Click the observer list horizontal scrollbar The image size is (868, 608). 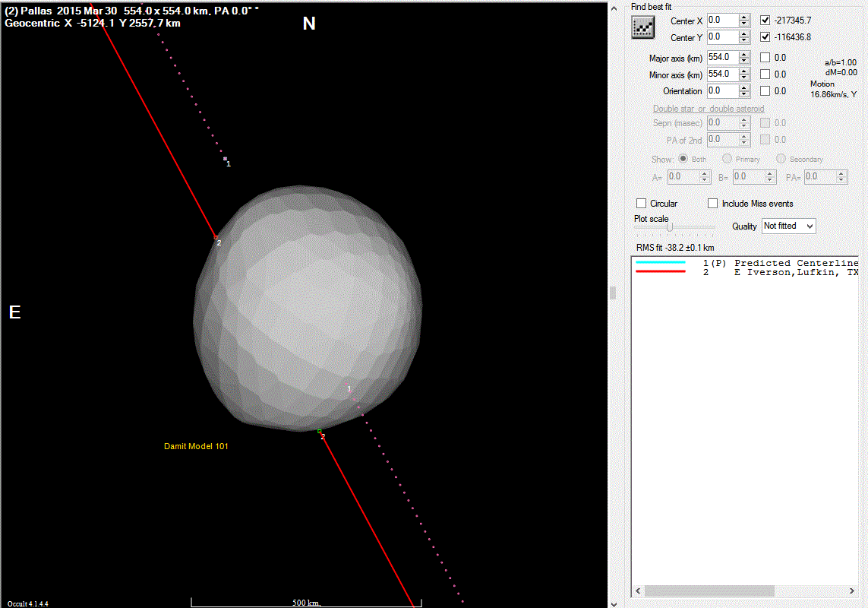click(x=709, y=591)
